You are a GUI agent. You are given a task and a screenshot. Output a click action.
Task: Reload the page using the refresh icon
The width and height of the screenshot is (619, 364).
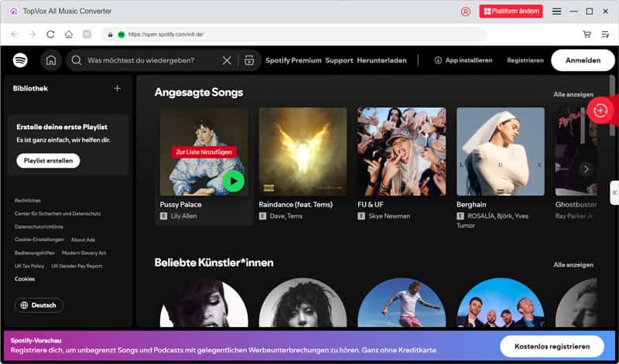tap(50, 34)
